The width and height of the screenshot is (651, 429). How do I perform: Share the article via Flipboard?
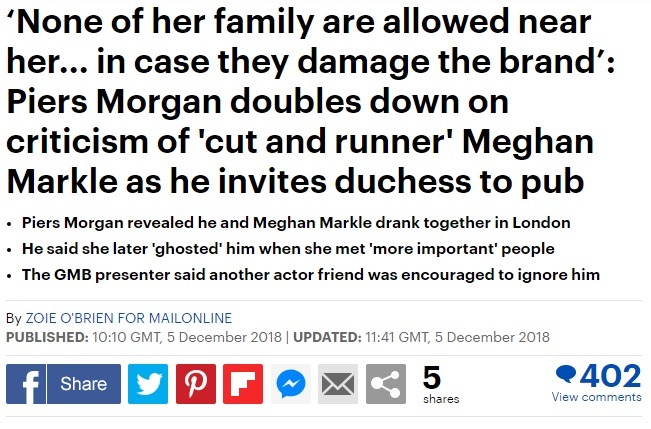243,384
